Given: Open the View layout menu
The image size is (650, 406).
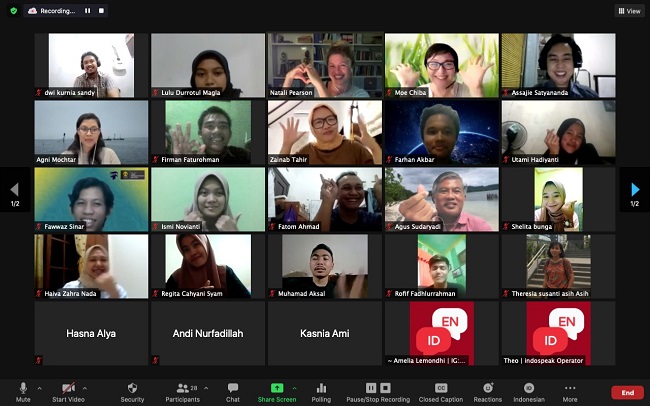Looking at the screenshot, I should coord(628,11).
